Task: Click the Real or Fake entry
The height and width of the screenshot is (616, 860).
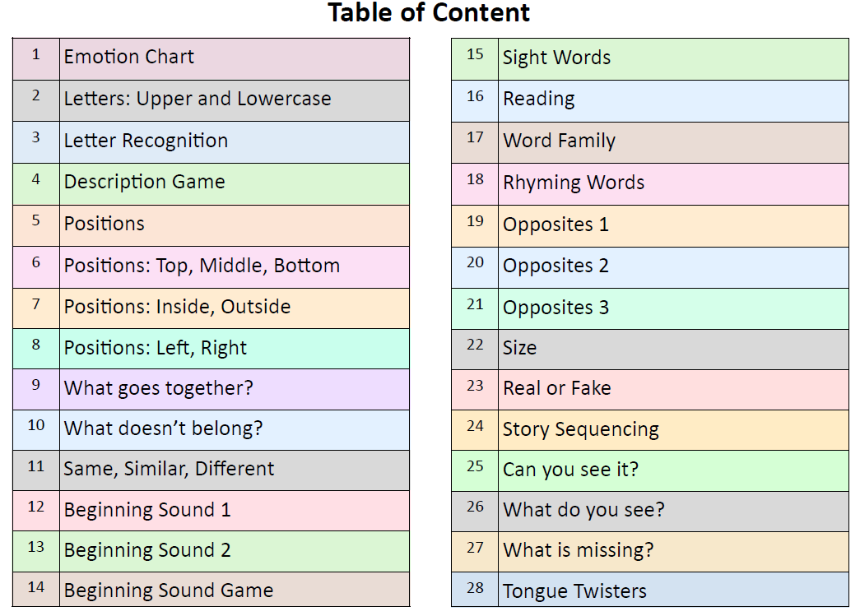Action: [x=556, y=388]
